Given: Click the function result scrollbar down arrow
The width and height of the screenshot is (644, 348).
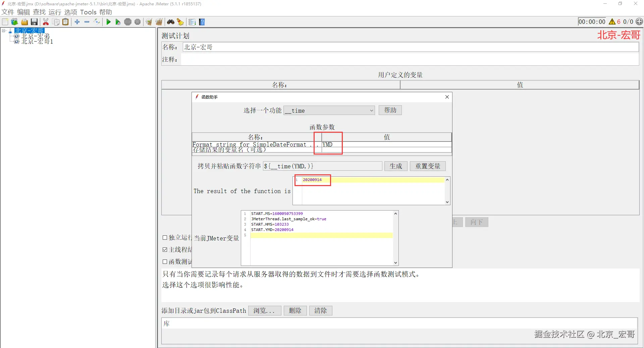Looking at the screenshot, I should (x=447, y=202).
